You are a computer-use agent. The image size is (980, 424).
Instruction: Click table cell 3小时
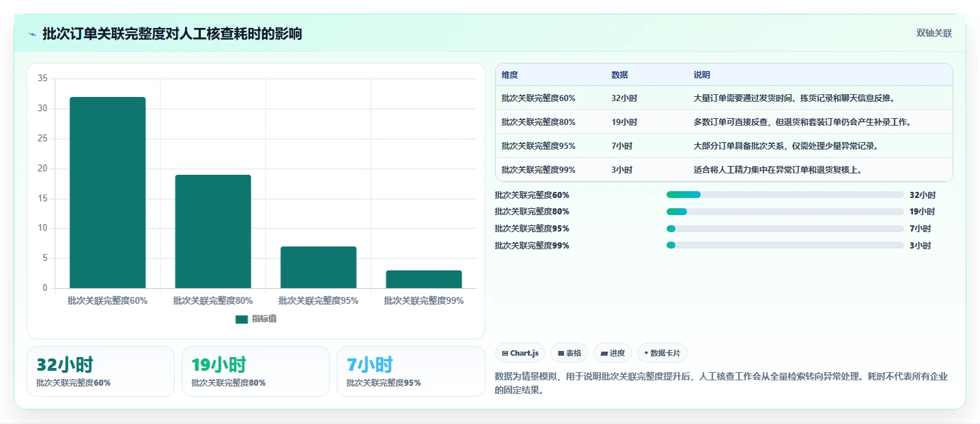pos(622,170)
